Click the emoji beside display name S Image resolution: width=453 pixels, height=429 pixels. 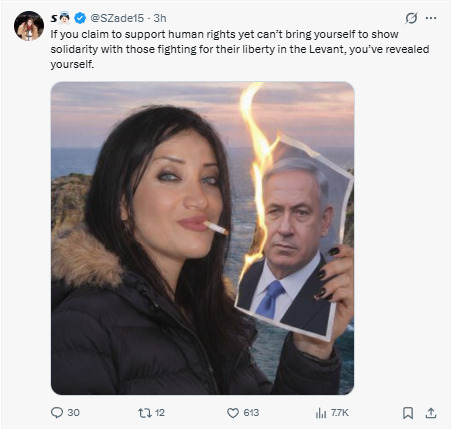65,18
